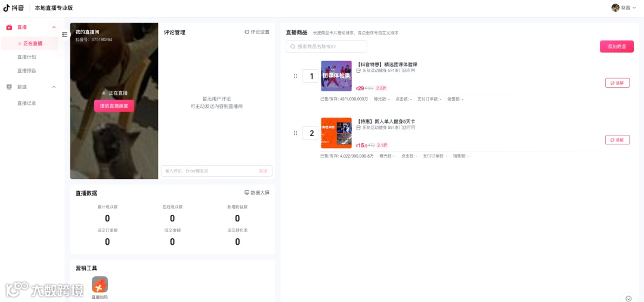This screenshot has height=302, width=644.
Task: Click the 成交转化率 value
Action: pyautogui.click(x=237, y=242)
